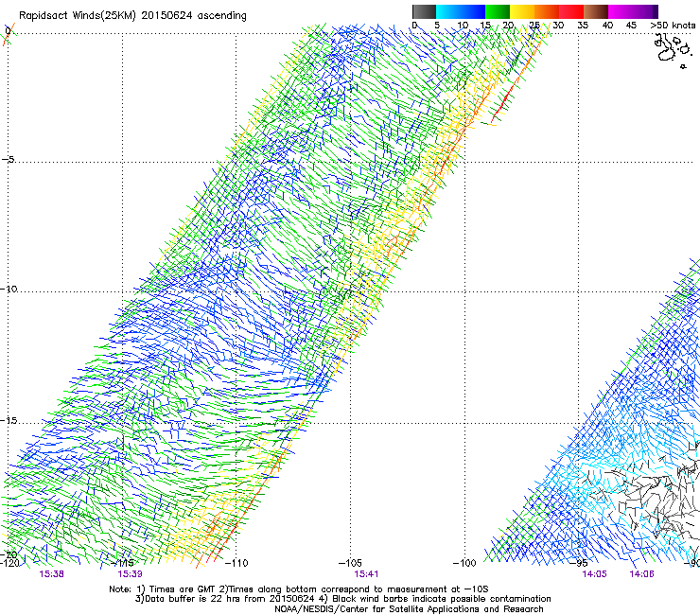The image size is (700, 615).
Task: Select the gray 0-5 knots legend swatch
Action: [x=424, y=11]
